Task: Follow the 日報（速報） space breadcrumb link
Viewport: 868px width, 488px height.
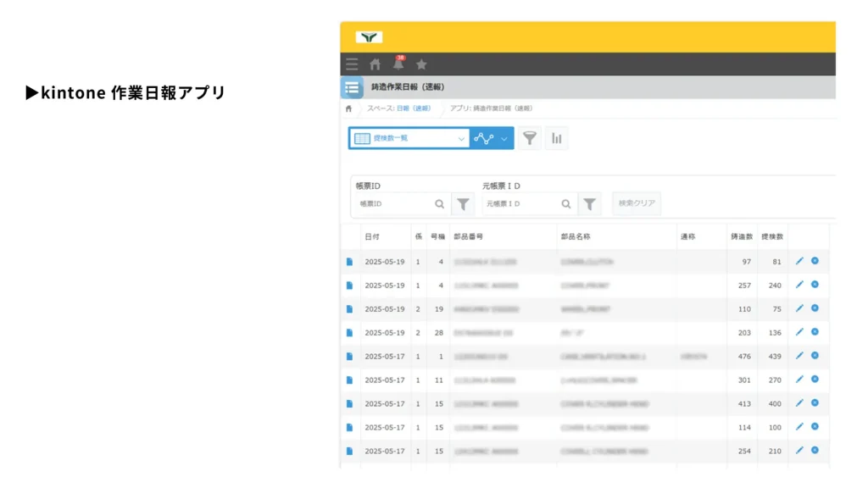Action: pyautogui.click(x=411, y=108)
